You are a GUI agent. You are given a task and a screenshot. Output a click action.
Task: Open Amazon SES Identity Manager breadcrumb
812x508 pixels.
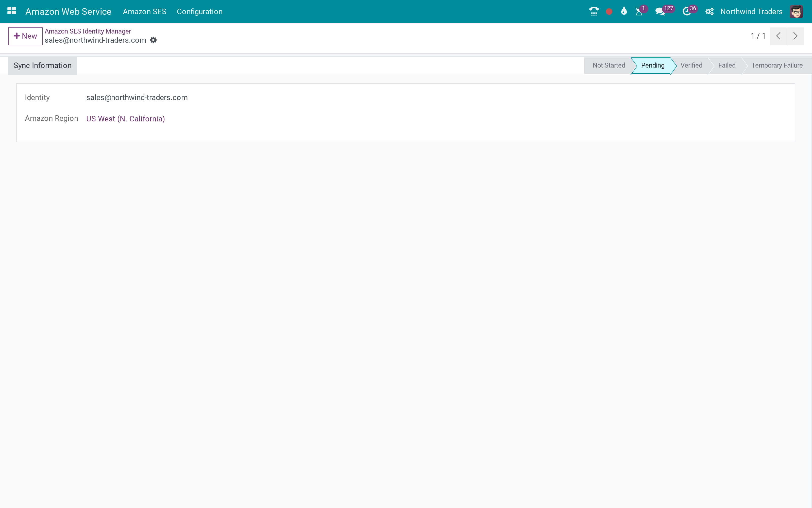pyautogui.click(x=88, y=31)
